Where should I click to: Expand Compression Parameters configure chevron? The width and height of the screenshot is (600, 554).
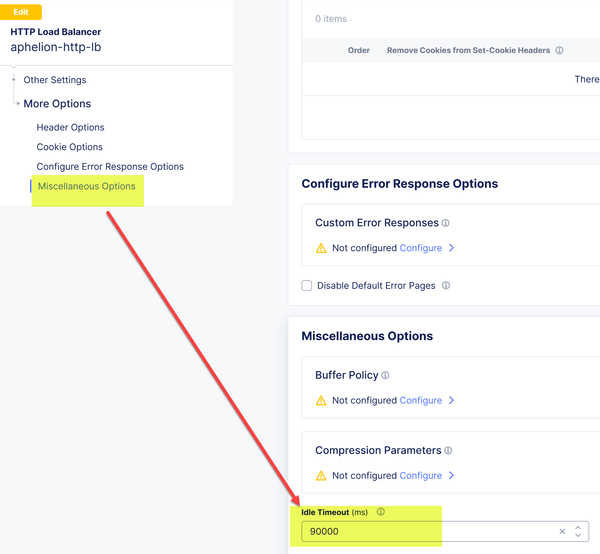[x=452, y=476]
